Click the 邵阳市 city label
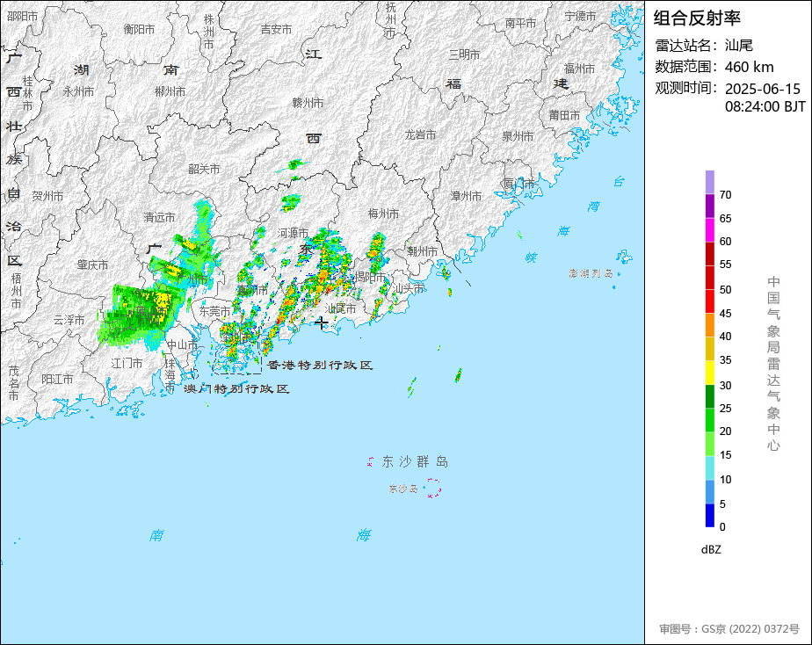This screenshot has height=645, width=812. (x=23, y=16)
